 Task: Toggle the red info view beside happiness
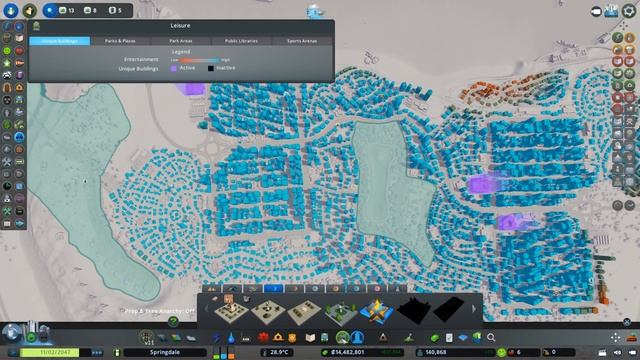coord(19,51)
